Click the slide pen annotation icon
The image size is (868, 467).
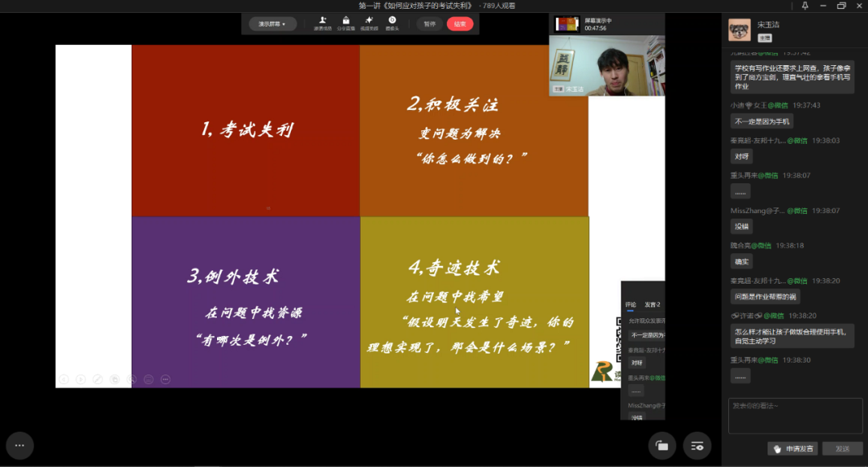coord(97,379)
